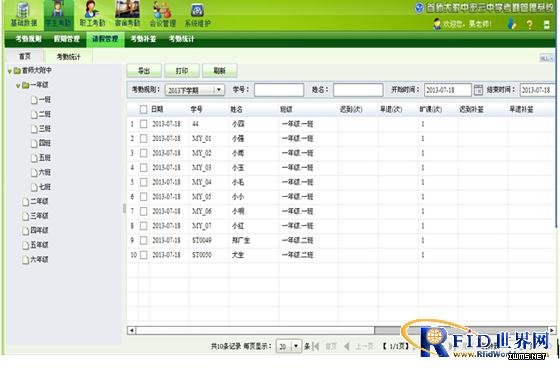
Task: Open the 考勤统计 item in green submenu bar
Action: [x=181, y=39]
